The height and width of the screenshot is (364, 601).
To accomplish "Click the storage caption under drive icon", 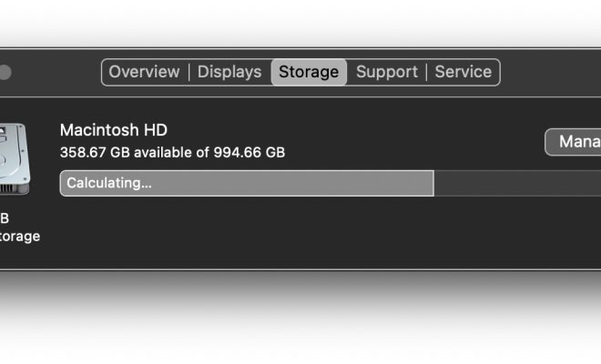I will click(19, 237).
